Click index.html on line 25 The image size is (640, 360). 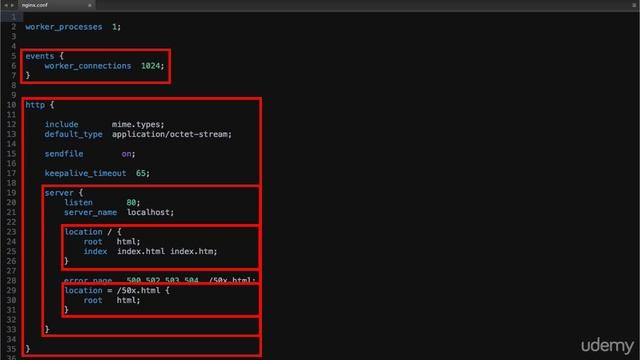pos(141,252)
